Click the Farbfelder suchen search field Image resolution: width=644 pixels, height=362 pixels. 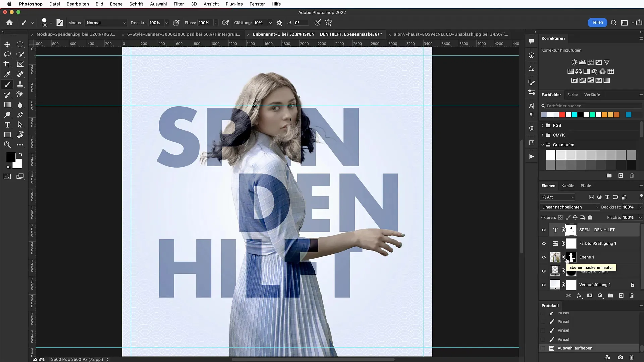(591, 106)
